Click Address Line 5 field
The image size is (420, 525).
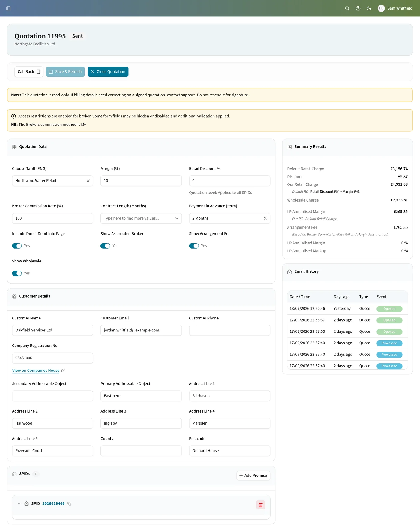point(52,451)
